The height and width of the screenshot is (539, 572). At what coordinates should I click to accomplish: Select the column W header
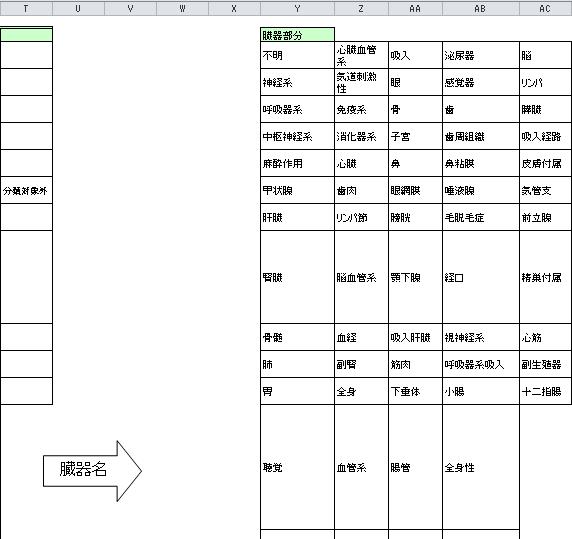pos(182,8)
